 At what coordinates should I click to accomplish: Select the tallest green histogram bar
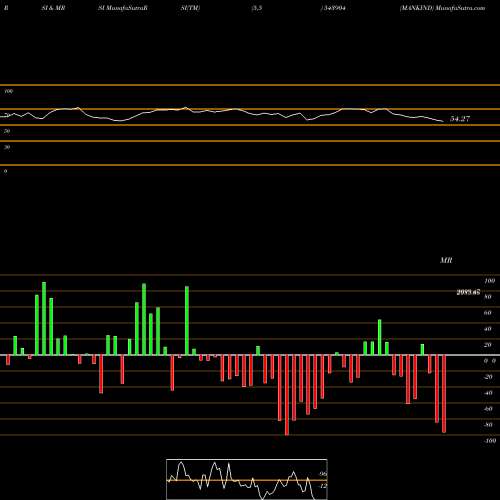click(x=44, y=318)
